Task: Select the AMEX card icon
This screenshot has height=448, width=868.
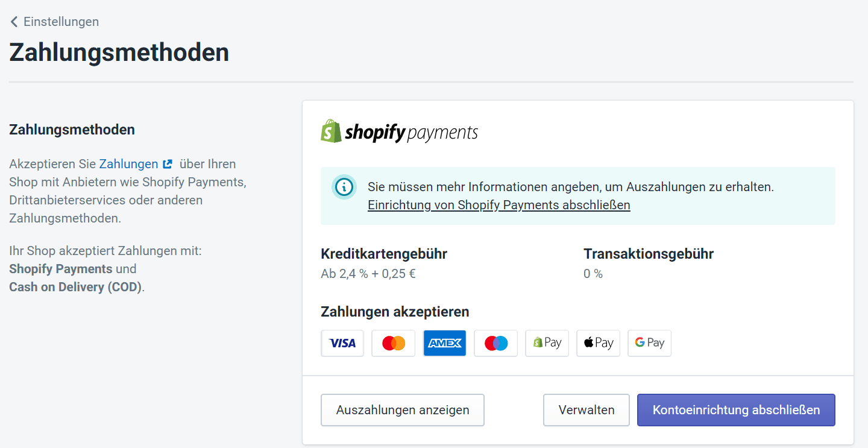Action: coord(445,343)
